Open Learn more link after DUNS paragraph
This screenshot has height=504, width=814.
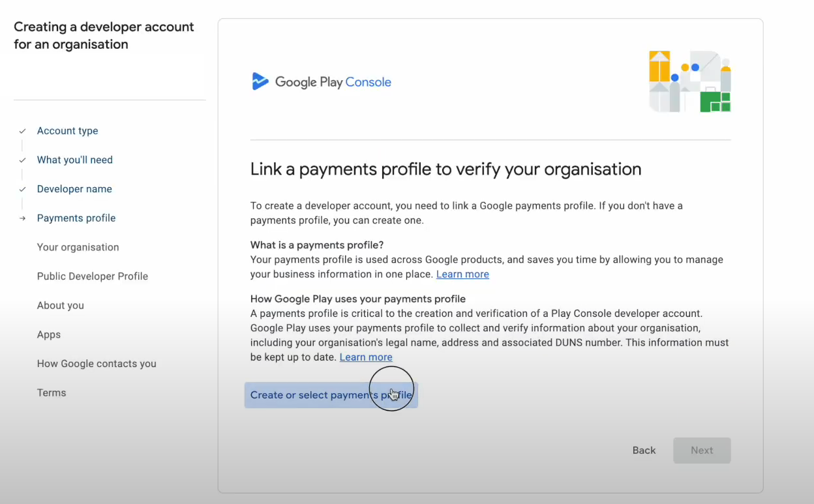(366, 357)
